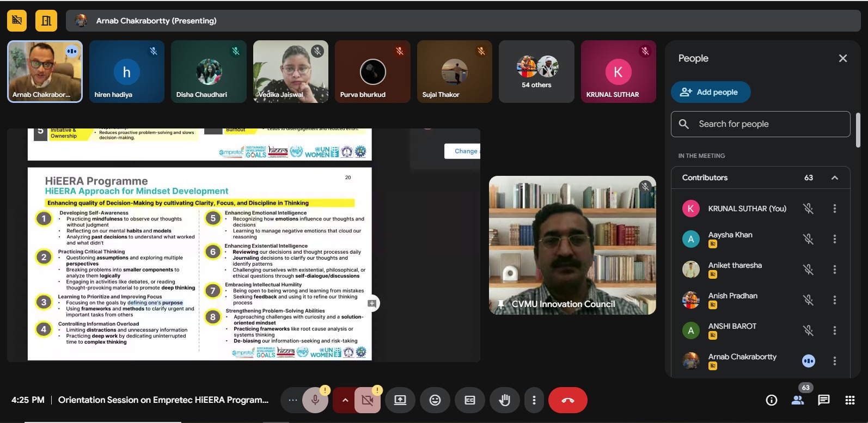Image resolution: width=868 pixels, height=423 pixels.
Task: Select the 54 others participant tile
Action: 536,72
